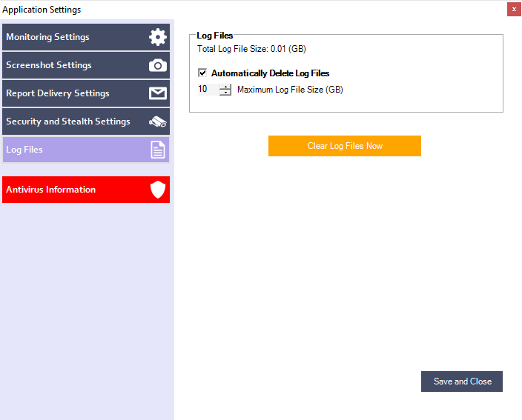
Task: Open the Monitoring Settings label
Action: tap(47, 37)
